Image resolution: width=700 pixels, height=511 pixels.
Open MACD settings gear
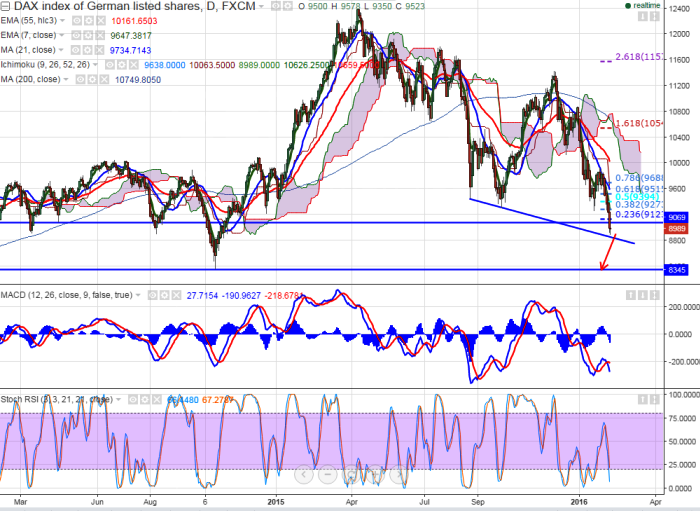(x=165, y=295)
